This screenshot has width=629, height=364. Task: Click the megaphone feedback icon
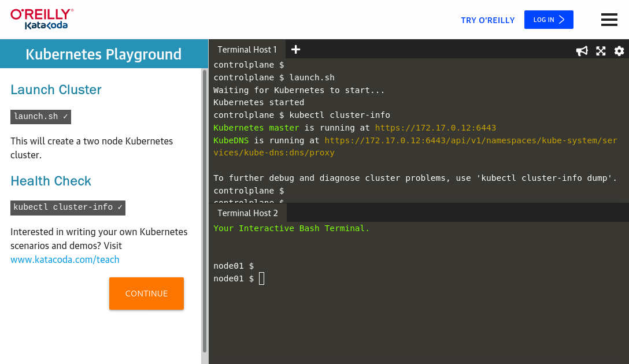point(582,51)
